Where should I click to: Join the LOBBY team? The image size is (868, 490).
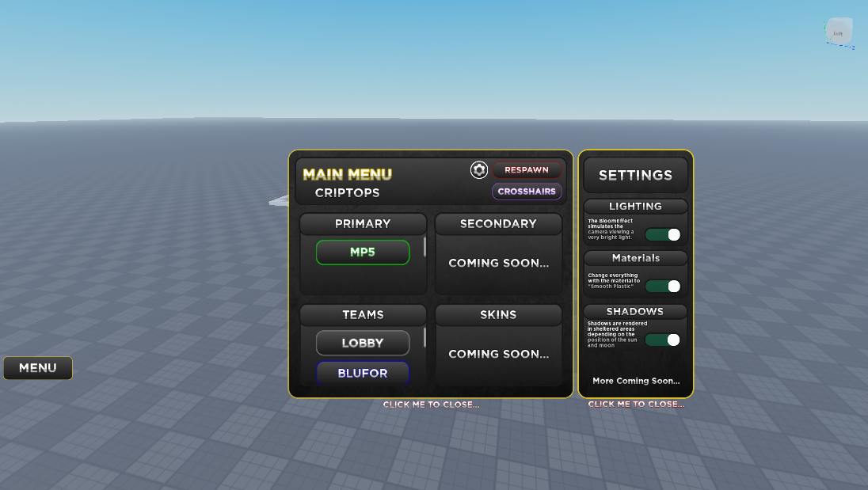coord(363,343)
